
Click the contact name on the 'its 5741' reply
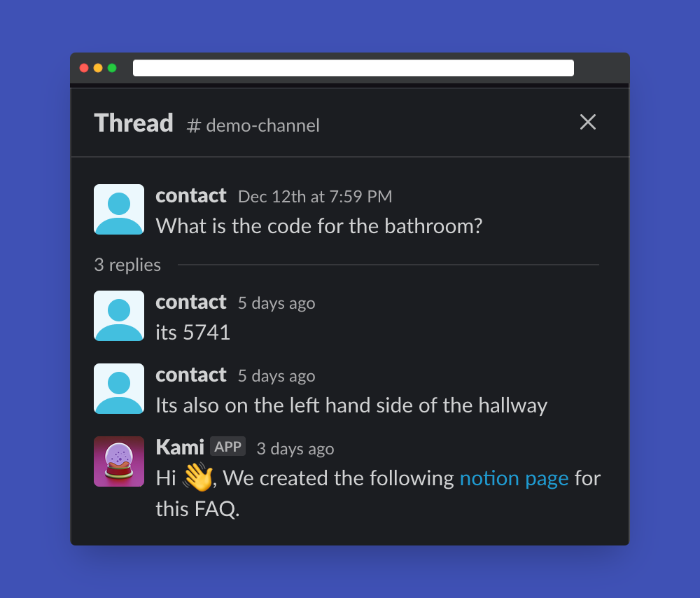[191, 303]
